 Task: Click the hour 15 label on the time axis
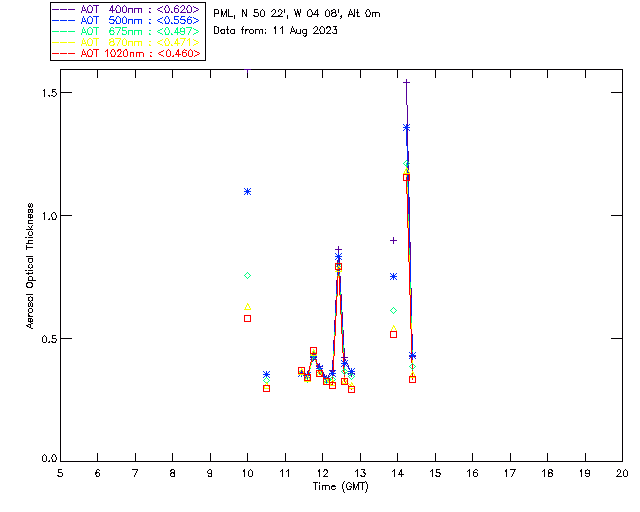(x=435, y=473)
